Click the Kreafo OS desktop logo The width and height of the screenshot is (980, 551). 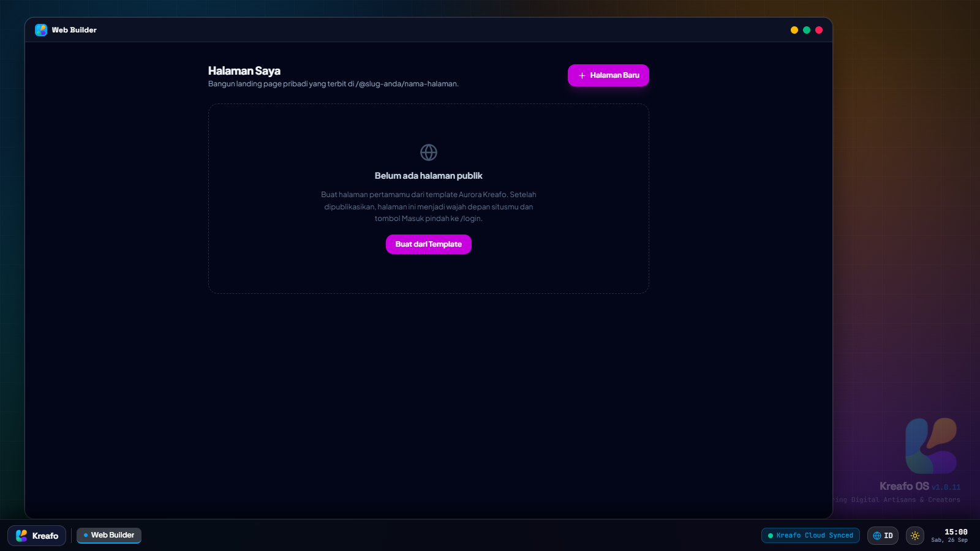click(931, 446)
